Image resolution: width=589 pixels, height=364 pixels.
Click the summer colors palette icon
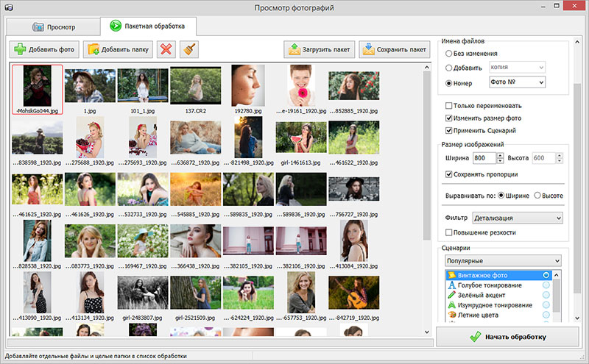452,315
